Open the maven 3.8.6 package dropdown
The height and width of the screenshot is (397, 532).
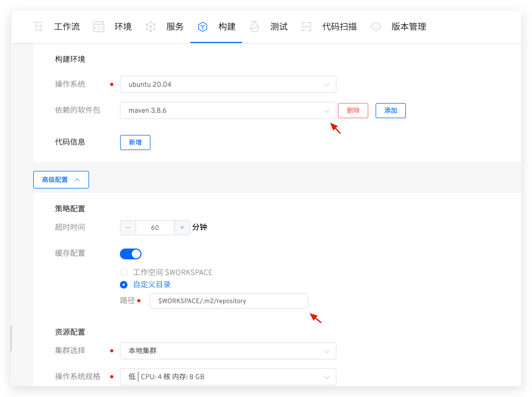[228, 110]
